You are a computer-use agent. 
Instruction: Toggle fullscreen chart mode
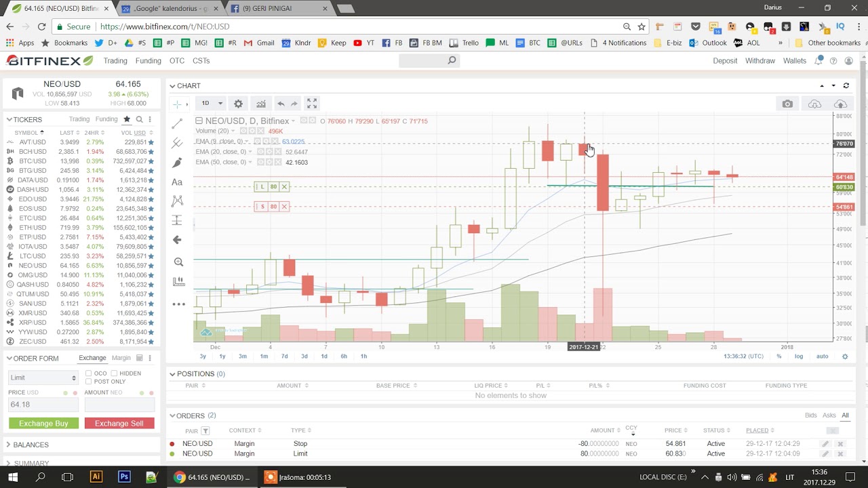click(x=312, y=104)
